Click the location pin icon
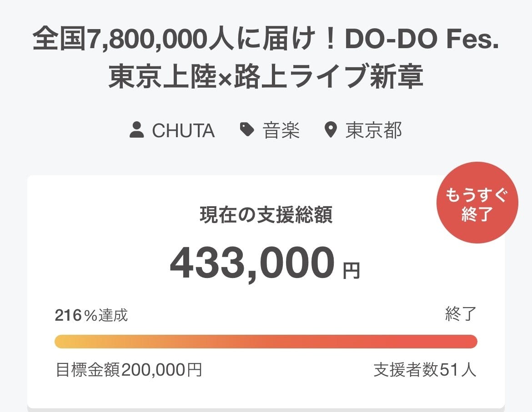 331,131
